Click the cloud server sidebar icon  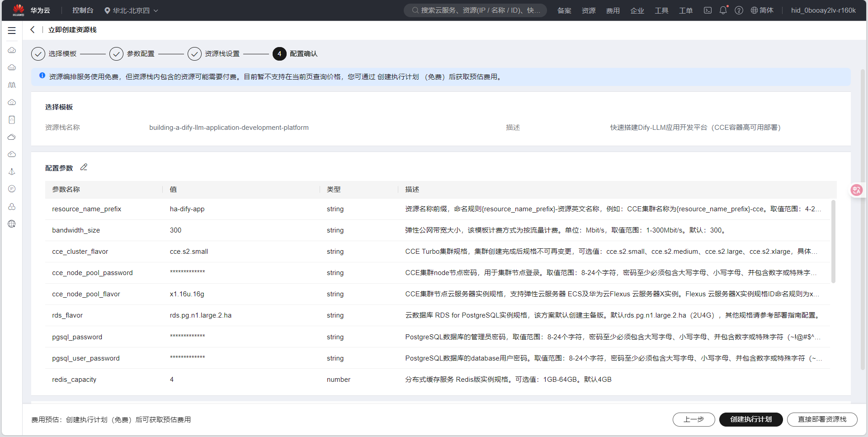(12, 50)
